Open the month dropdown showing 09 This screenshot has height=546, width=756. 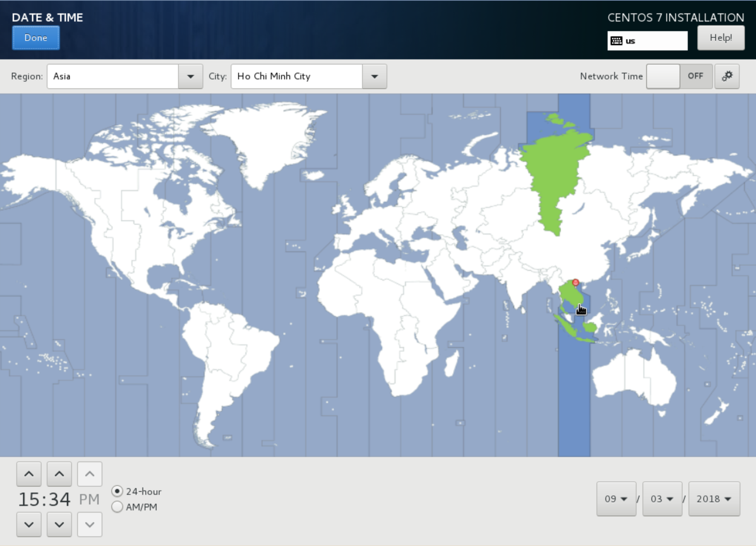616,499
